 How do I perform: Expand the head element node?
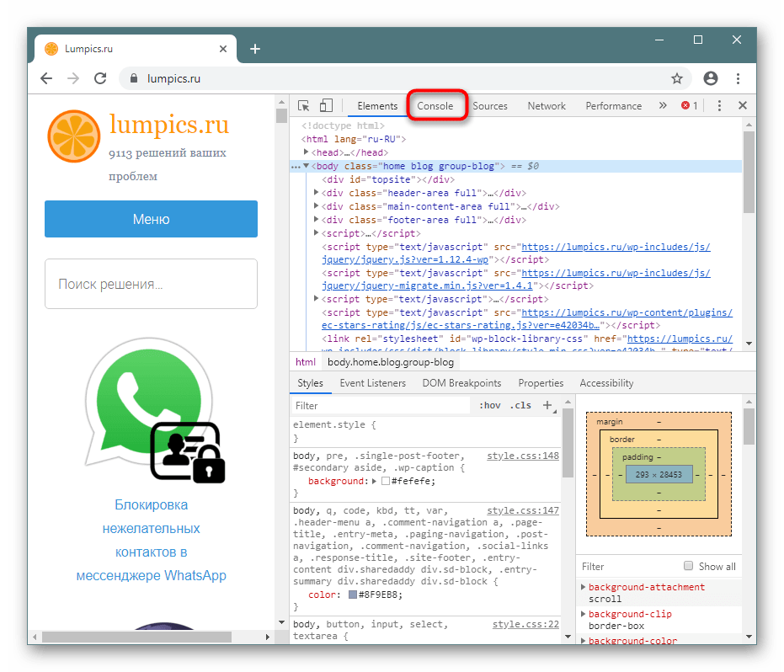pos(307,152)
